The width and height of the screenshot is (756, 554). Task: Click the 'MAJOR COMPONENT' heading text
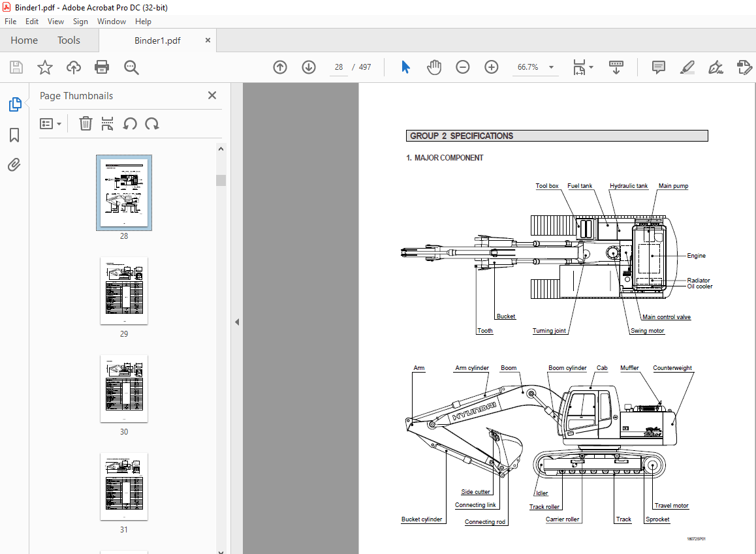[x=449, y=157]
